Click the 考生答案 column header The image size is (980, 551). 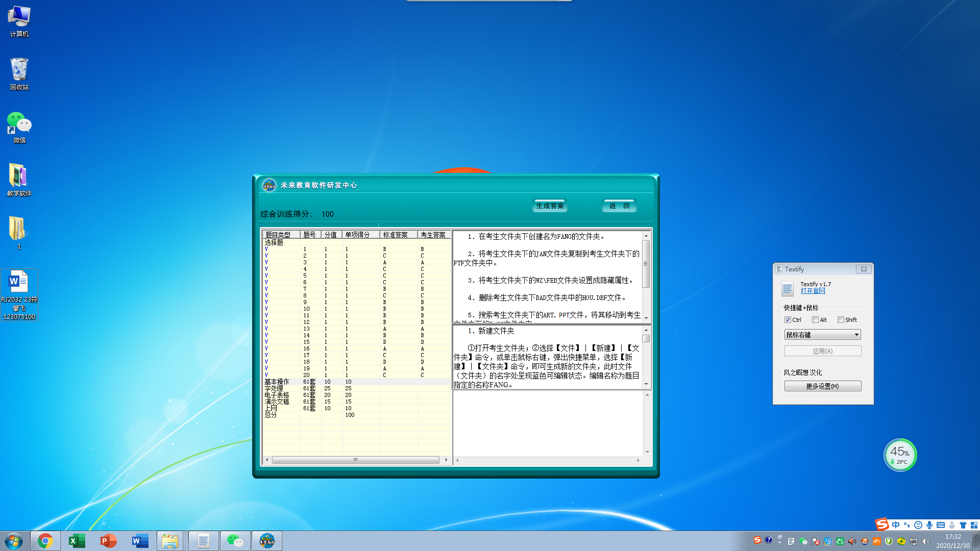(x=434, y=235)
